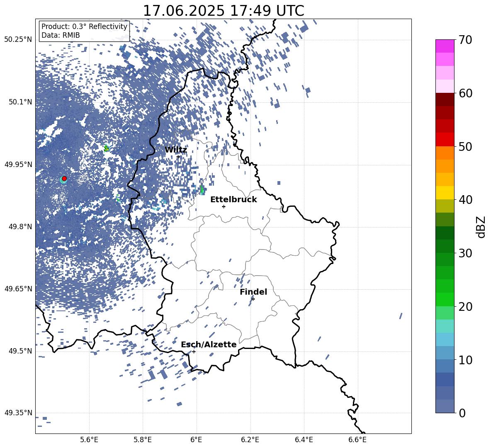Click the red radar site marker
Screen dimensions: 491x448
pyautogui.click(x=64, y=179)
